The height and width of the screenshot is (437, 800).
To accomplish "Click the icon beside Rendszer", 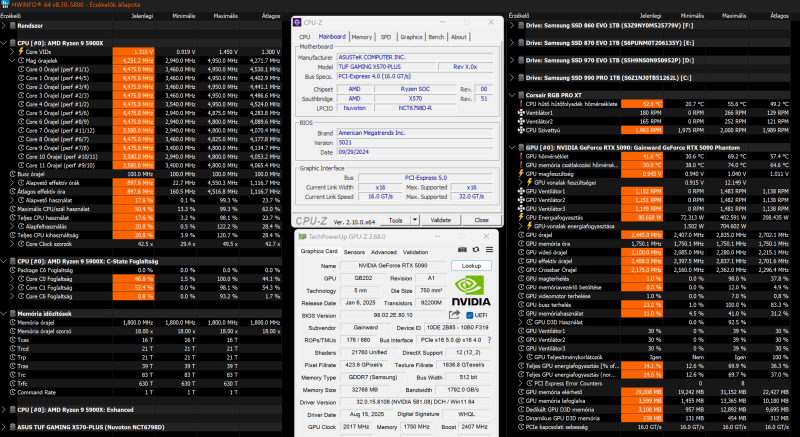I will pos(13,25).
